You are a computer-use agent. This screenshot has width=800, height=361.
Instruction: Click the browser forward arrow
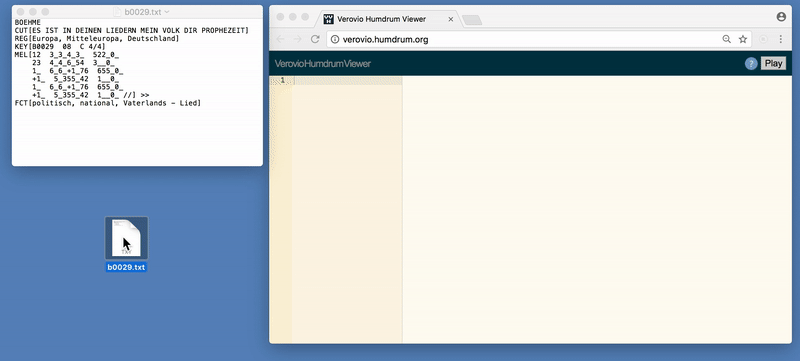(297, 39)
